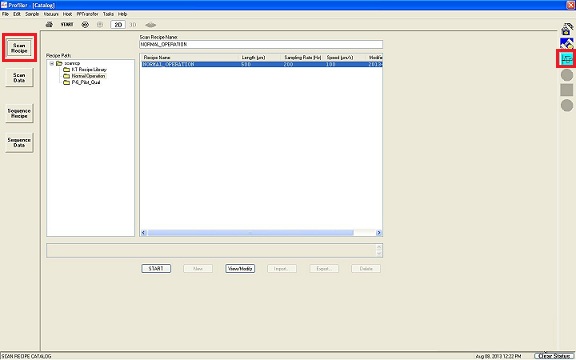Click the recipe list scroll-left arrow
Image resolution: width=576 pixels, height=360 pixels.
pyautogui.click(x=144, y=233)
